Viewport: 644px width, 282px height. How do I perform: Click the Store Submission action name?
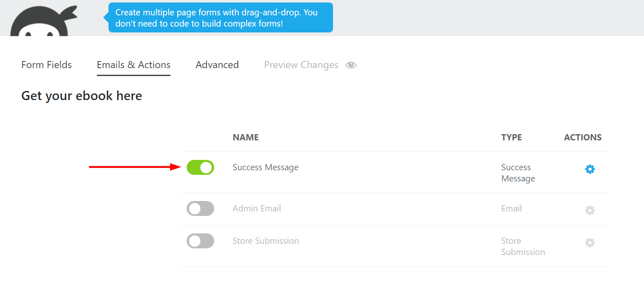[266, 241]
